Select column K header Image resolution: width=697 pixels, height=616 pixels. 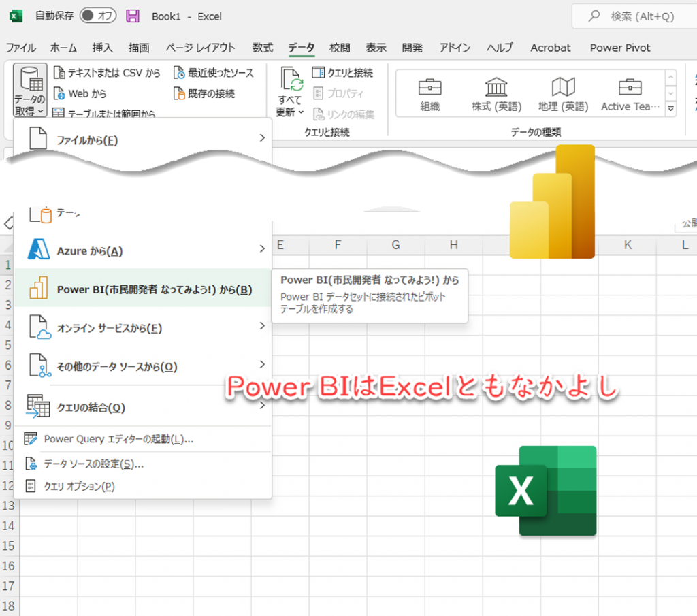click(x=628, y=245)
